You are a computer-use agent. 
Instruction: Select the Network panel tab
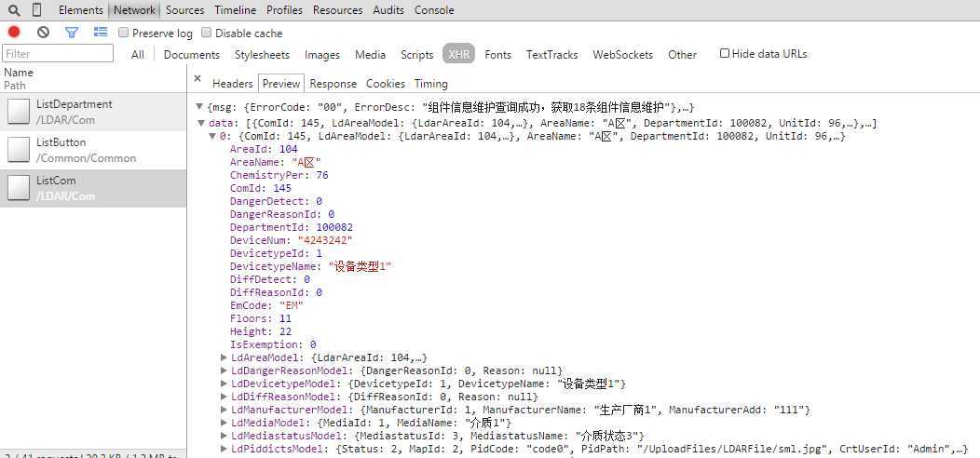tap(134, 10)
